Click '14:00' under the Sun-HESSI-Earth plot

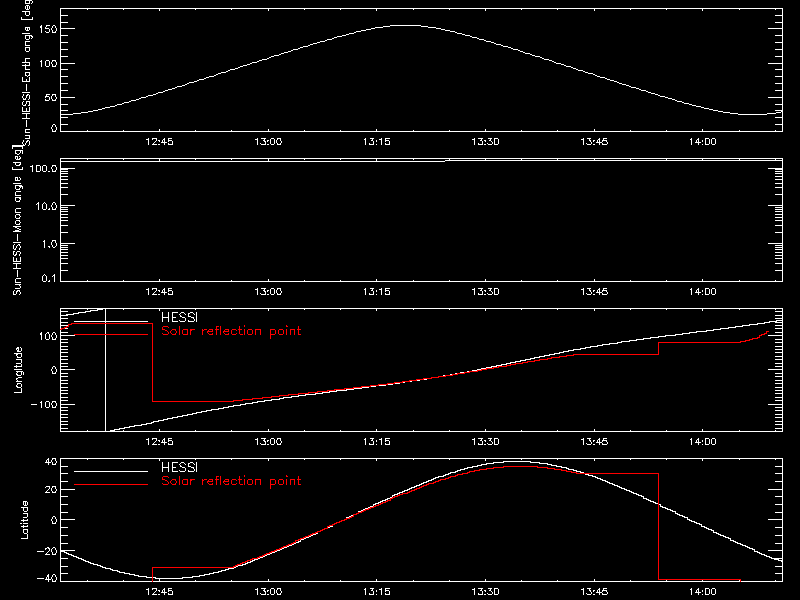(x=703, y=142)
